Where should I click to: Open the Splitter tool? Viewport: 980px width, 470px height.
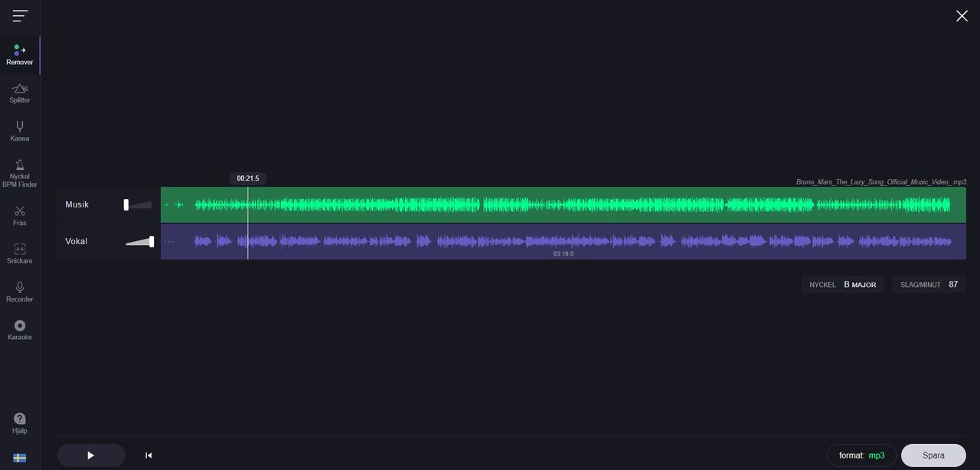[20, 93]
